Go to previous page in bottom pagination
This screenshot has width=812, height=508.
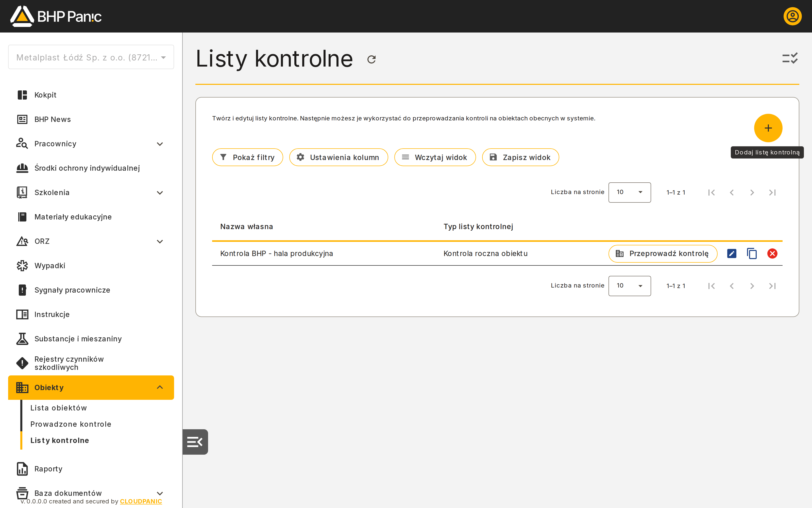732,286
